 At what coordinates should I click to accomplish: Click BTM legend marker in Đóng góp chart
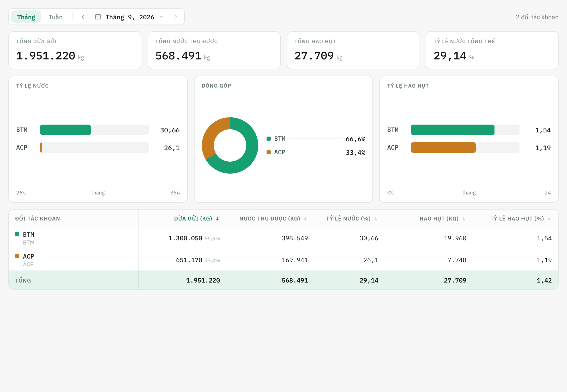point(269,139)
